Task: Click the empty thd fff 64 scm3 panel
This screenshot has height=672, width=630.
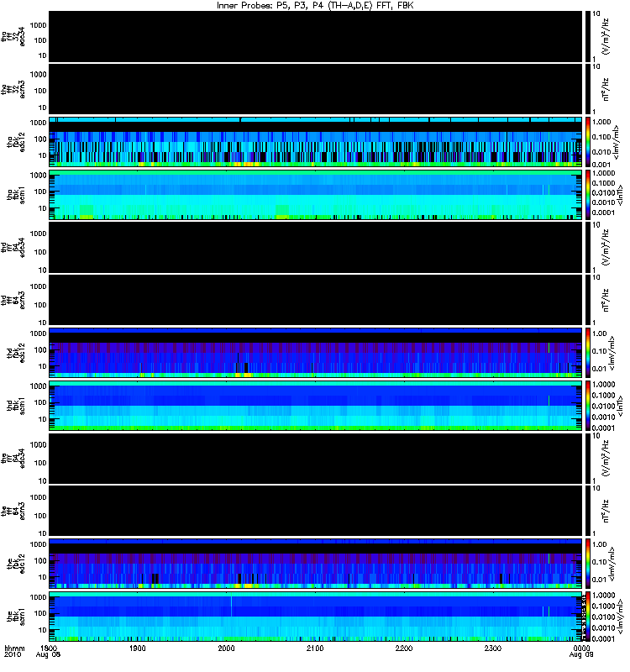Action: coord(316,300)
